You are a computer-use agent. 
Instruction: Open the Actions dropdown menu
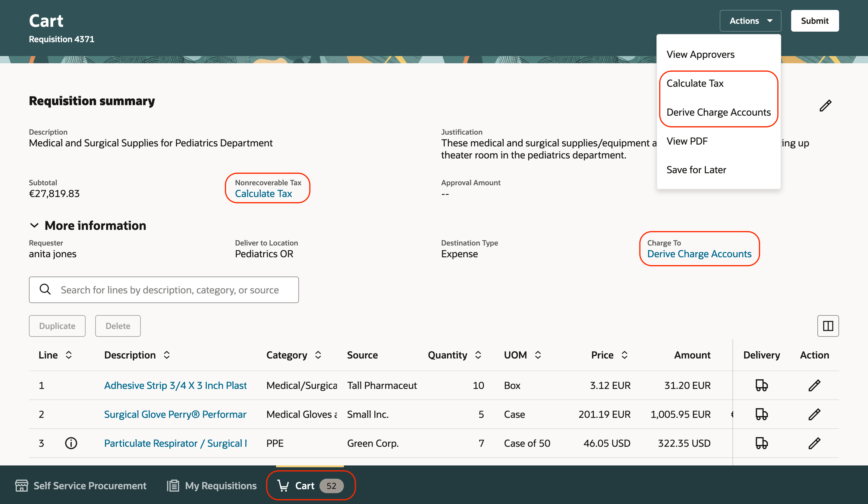click(750, 21)
